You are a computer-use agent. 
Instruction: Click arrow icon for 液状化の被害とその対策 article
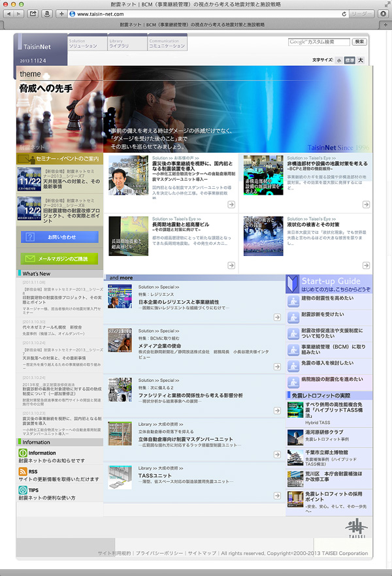tap(366, 265)
